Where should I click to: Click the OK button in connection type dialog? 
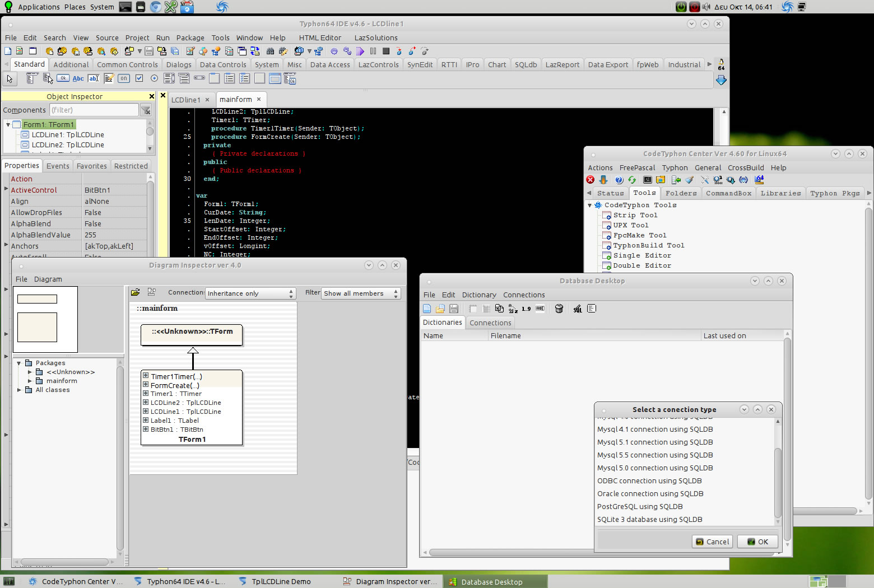[x=757, y=542]
